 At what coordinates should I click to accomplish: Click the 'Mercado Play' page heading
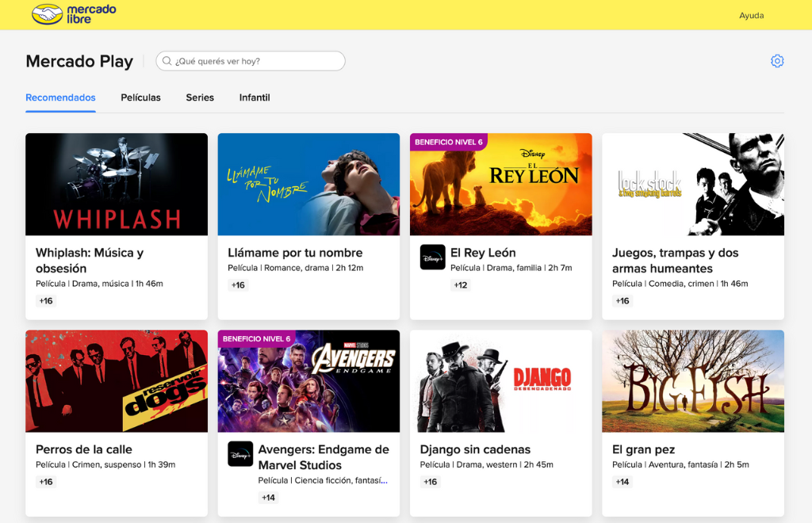pyautogui.click(x=79, y=61)
